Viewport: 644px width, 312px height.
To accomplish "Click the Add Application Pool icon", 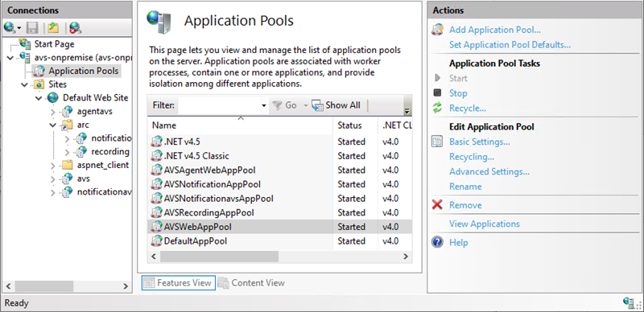I will point(437,30).
